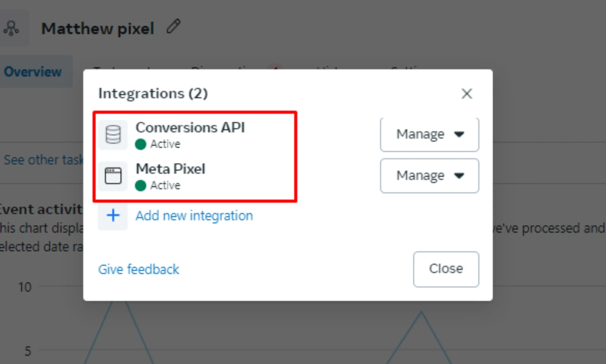Switch to the Overview tab

pos(33,72)
